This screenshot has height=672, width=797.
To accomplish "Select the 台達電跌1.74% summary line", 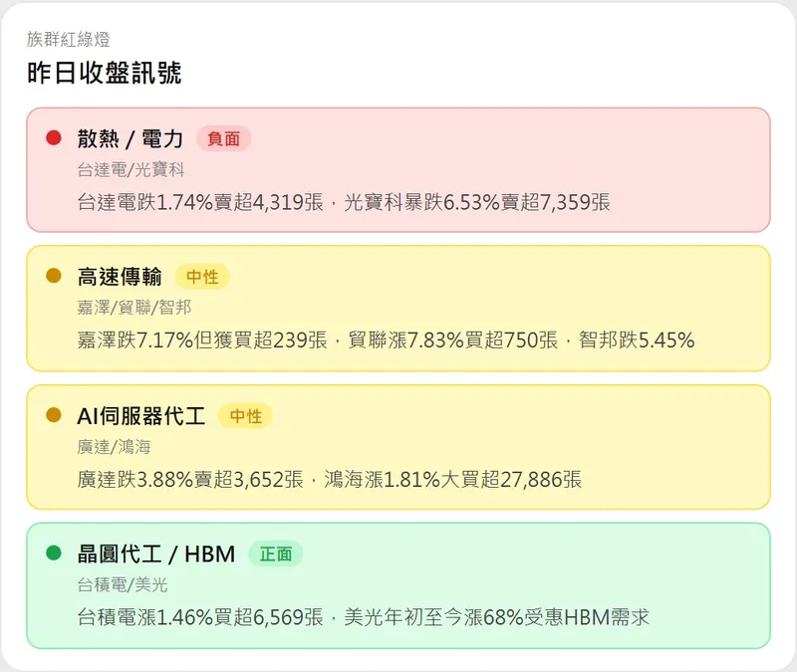I will (x=344, y=202).
